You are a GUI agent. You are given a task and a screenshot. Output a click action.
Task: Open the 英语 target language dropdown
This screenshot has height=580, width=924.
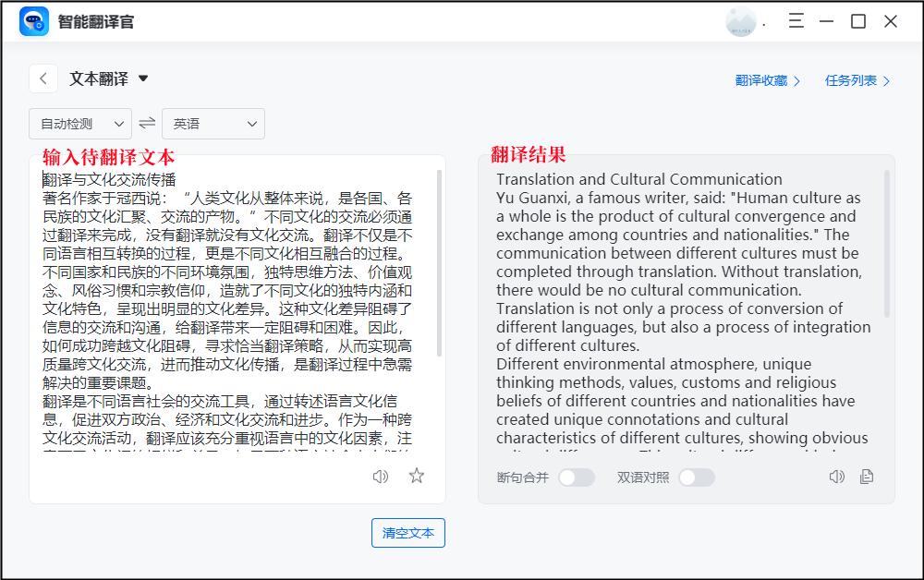(x=213, y=123)
